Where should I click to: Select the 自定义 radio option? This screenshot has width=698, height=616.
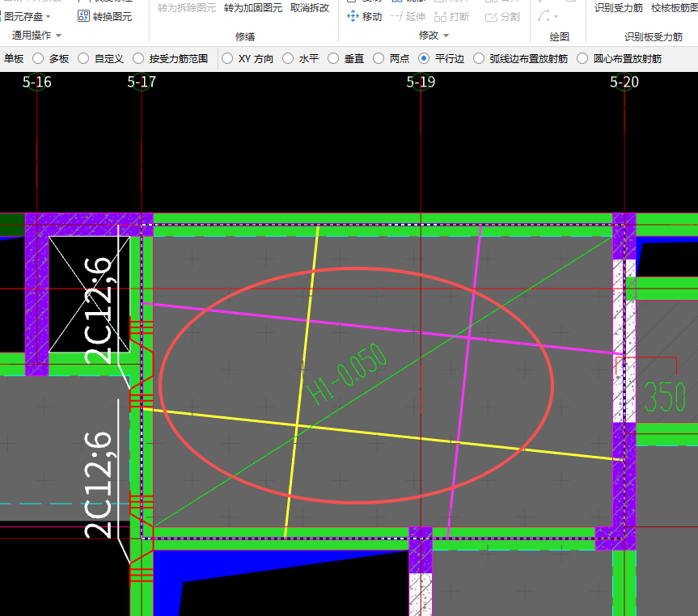click(83, 58)
